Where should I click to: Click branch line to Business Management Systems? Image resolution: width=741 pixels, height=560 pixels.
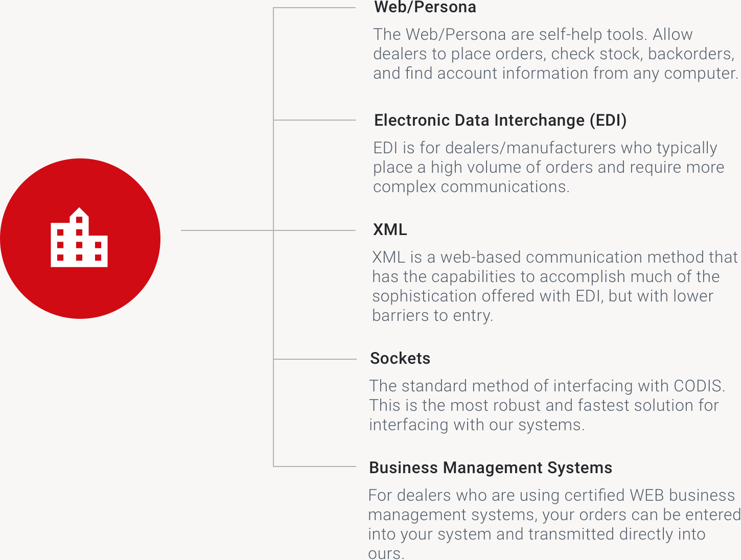click(314, 466)
